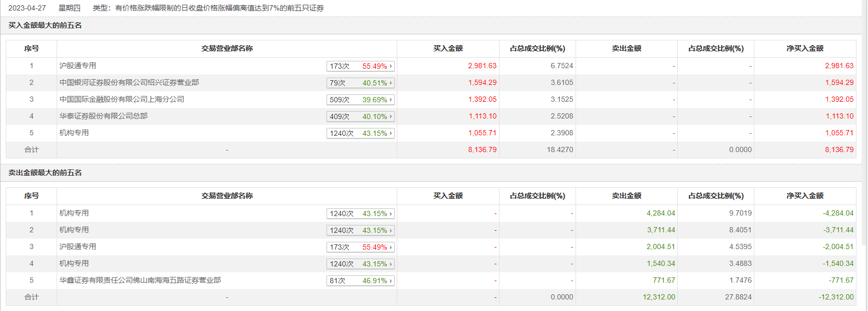The width and height of the screenshot is (868, 311).
Task: Click first 机构专用 in sell table
Action: pos(74,213)
